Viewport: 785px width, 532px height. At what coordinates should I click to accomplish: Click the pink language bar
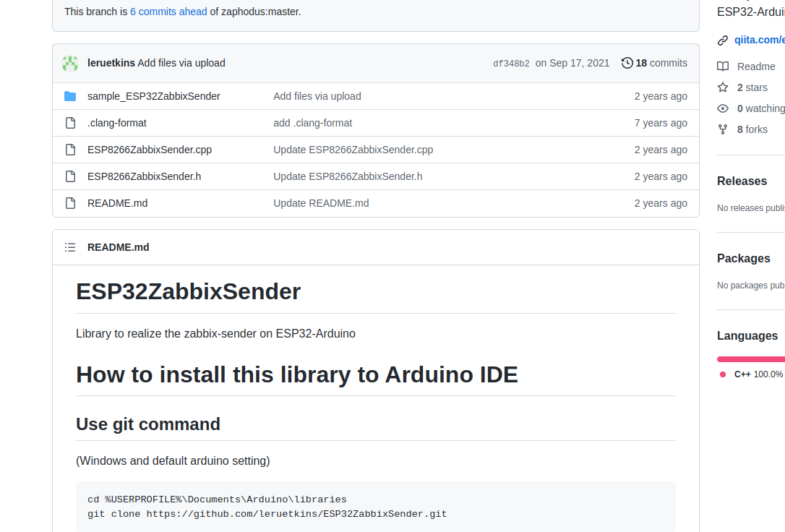click(x=751, y=359)
